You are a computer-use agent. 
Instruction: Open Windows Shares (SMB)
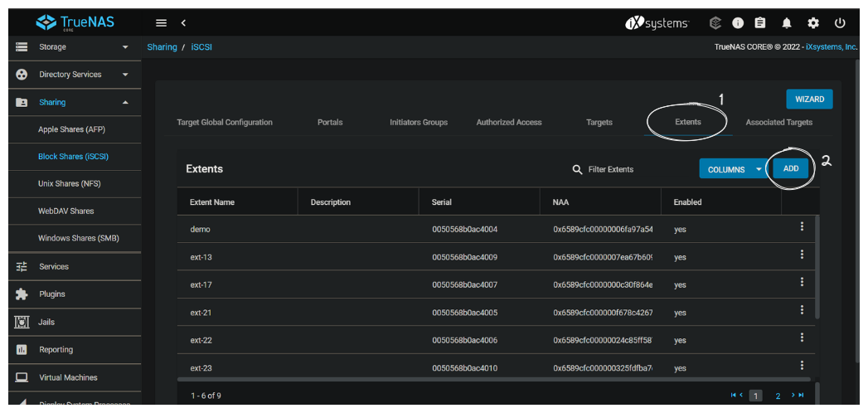[x=79, y=239]
